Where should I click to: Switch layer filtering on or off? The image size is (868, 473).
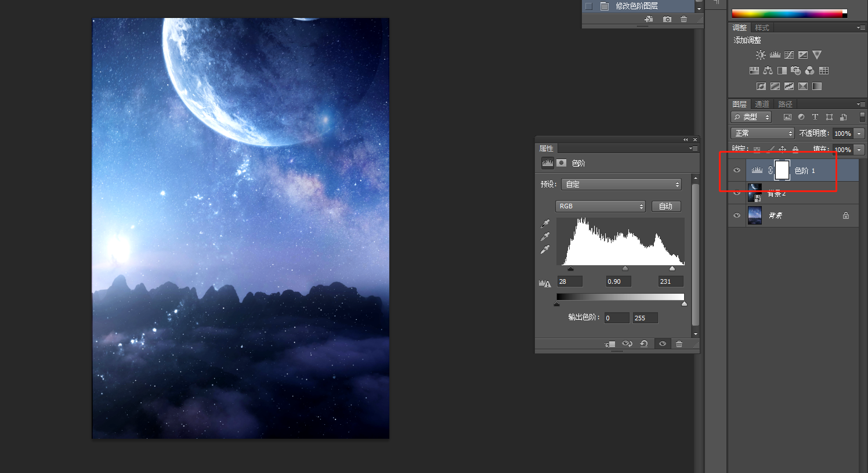click(862, 117)
